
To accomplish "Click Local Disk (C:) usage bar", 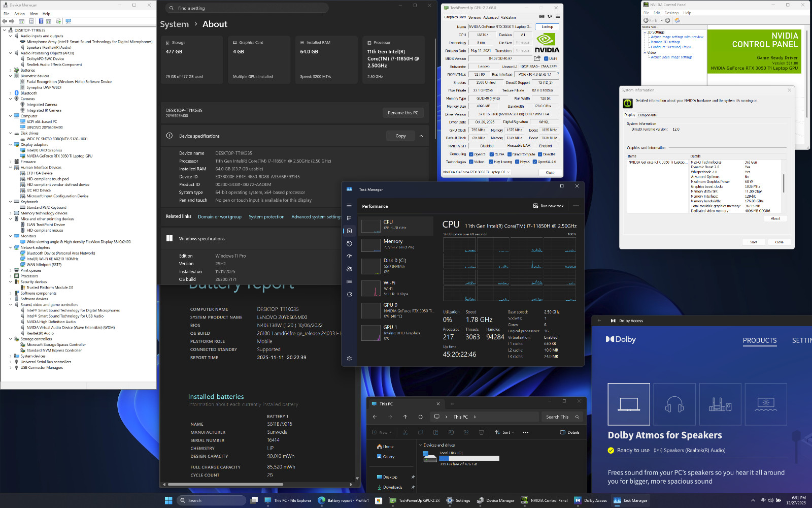I will pyautogui.click(x=469, y=458).
